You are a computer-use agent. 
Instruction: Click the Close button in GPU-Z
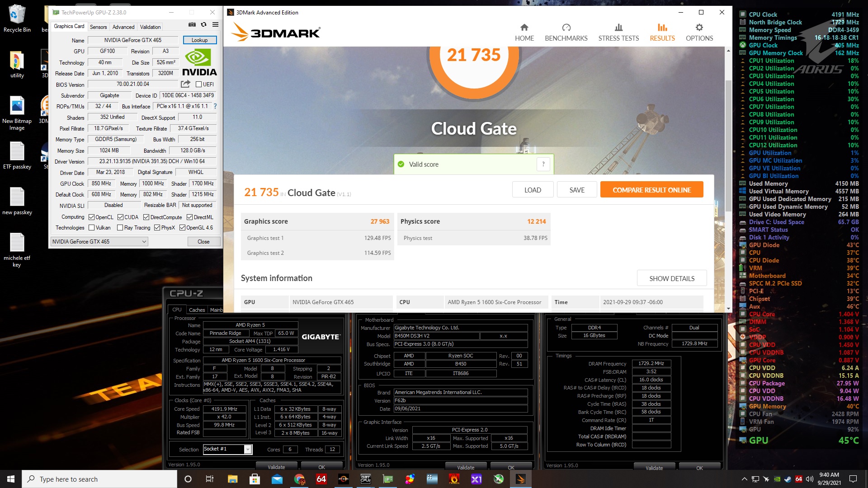(203, 242)
